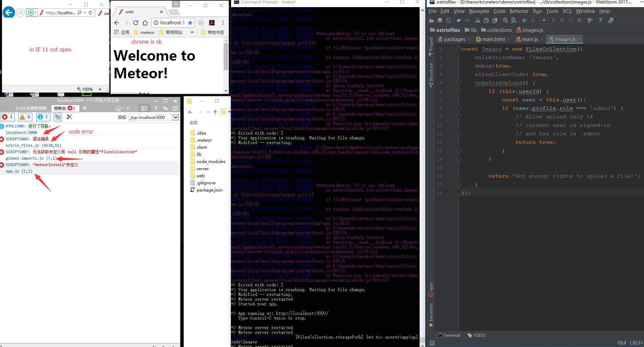Collapse the onBeforeUpload fold marker on line 5

(x=459, y=83)
